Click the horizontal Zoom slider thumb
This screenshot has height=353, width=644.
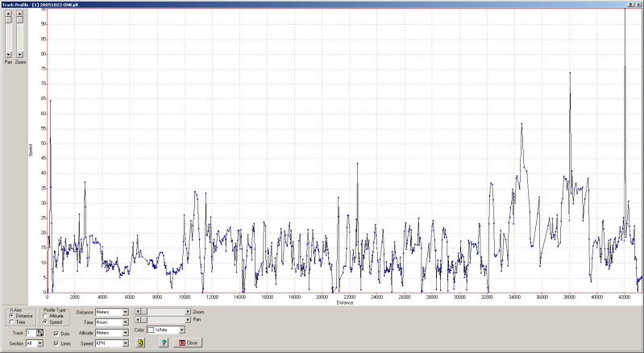[x=146, y=311]
